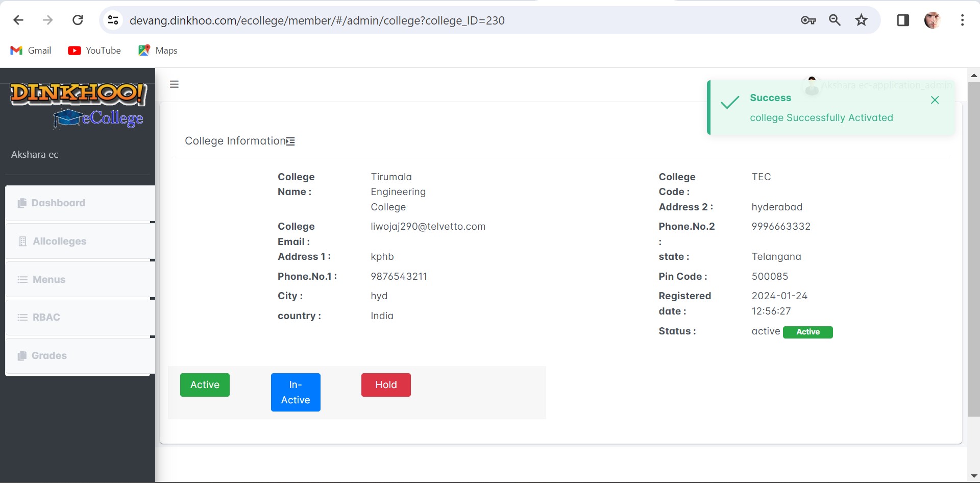Bookmark this page with the star icon
The image size is (980, 483).
862,20
